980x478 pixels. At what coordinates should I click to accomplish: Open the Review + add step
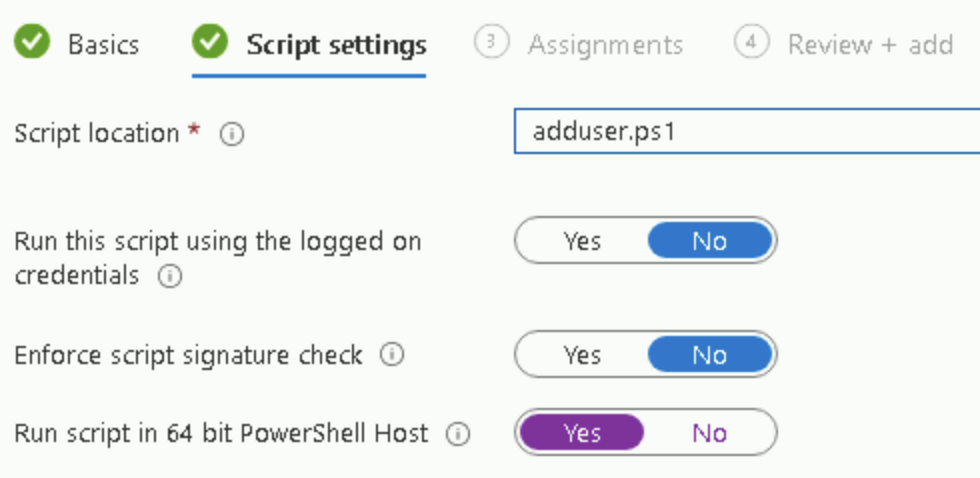coord(869,45)
